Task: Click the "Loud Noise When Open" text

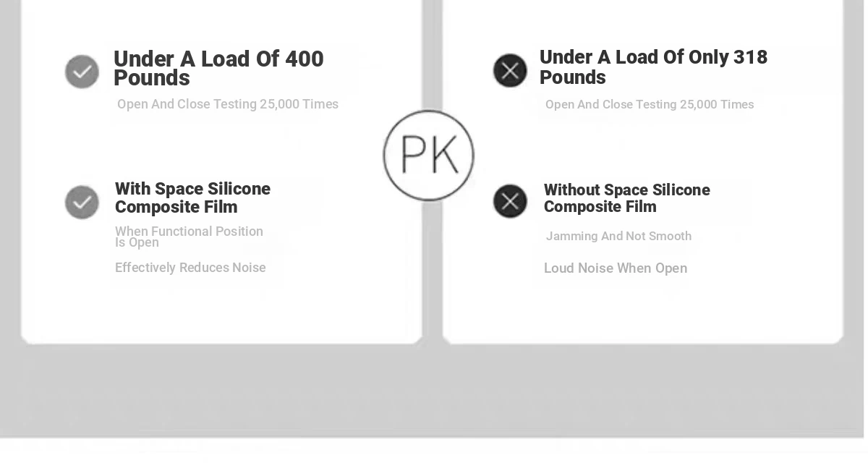Action: point(615,268)
